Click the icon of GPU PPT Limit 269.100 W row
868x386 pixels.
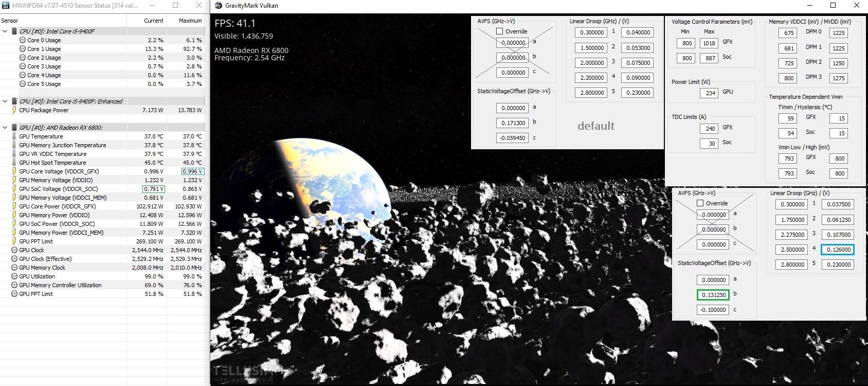[14, 241]
